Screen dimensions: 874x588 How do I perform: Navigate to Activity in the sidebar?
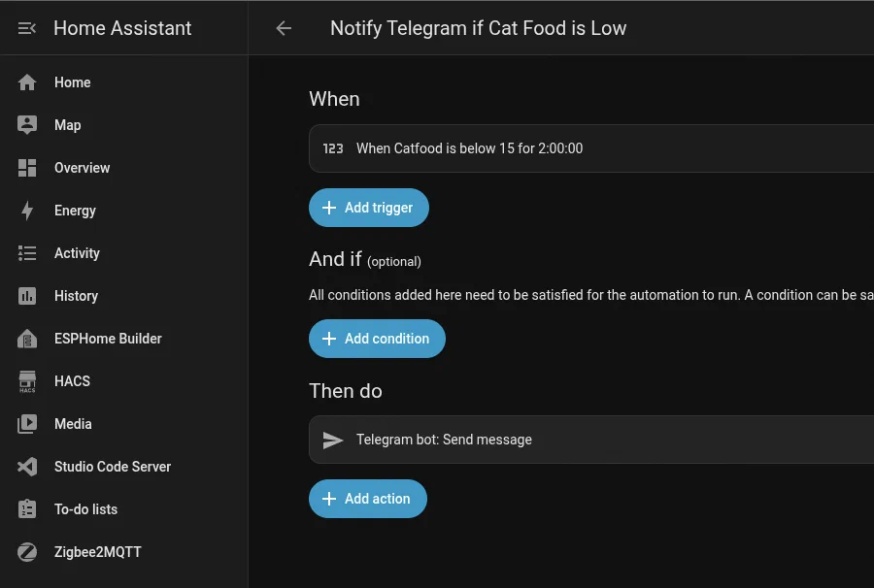pos(77,253)
